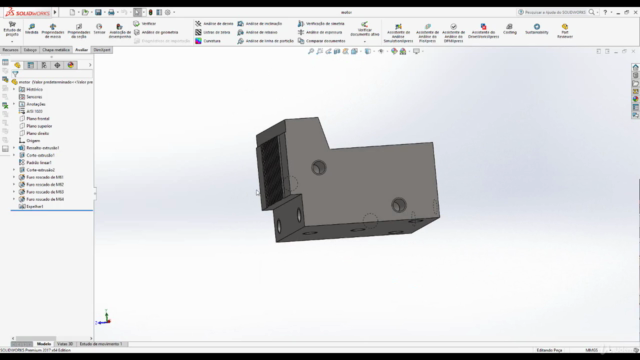Expand Ressalto-extrusão1 feature

pyautogui.click(x=14, y=148)
